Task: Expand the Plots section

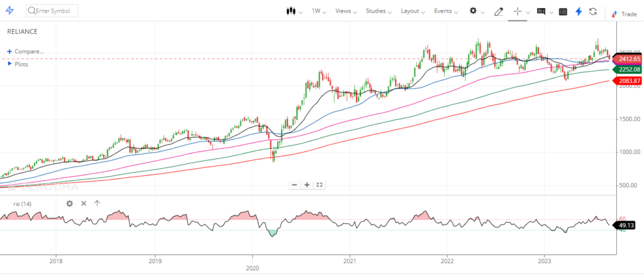Action: (18, 64)
